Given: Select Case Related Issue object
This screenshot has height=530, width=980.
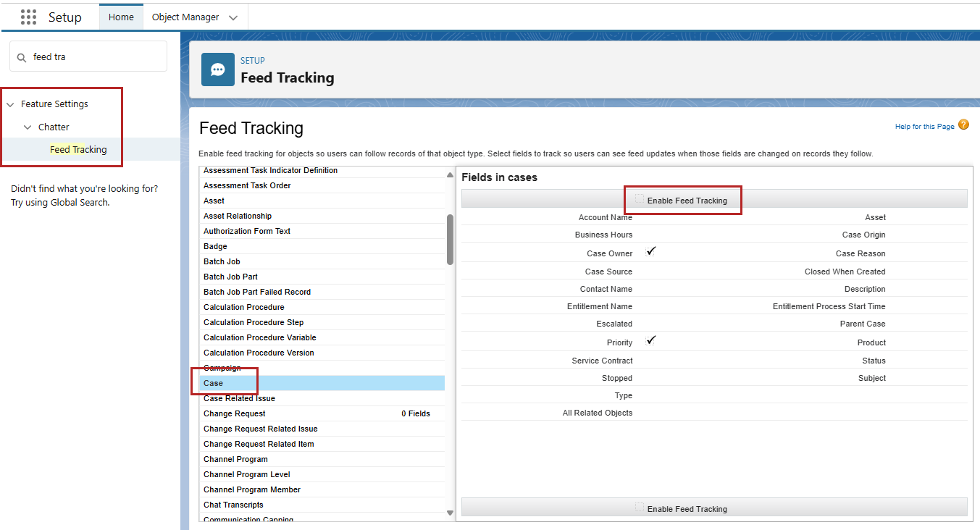Looking at the screenshot, I should (322, 398).
